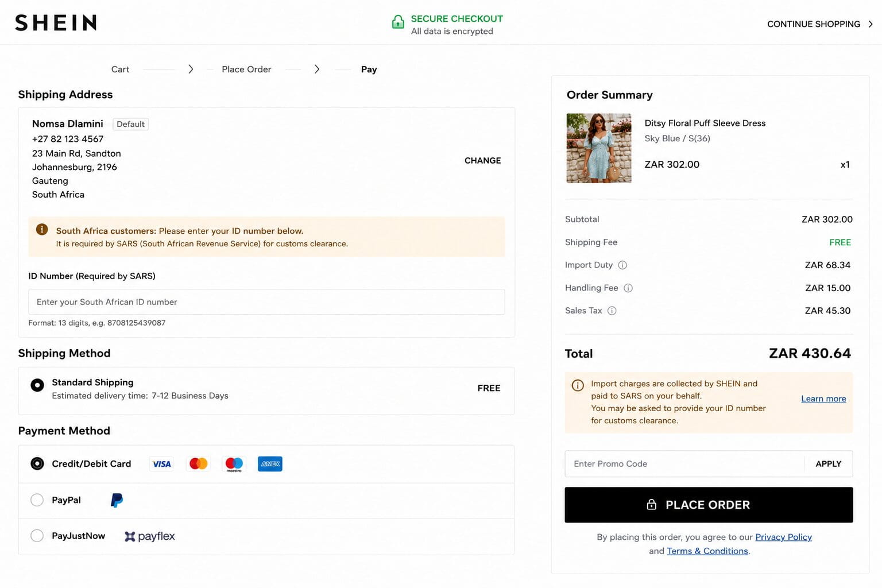Screen dimensions: 882x588
Task: Click the Sky Blue / S(36) variant text
Action: point(677,138)
